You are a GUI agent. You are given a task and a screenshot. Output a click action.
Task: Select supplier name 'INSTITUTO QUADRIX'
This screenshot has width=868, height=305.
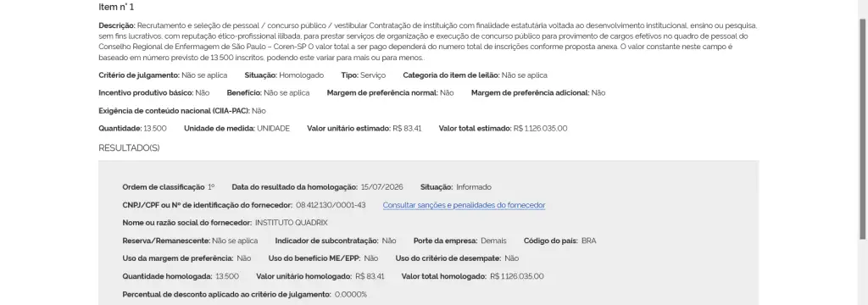click(292, 223)
